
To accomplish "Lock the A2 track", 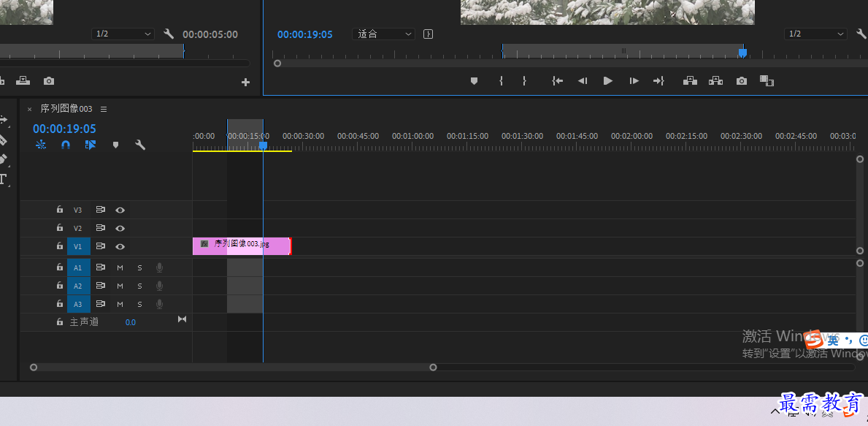I will (60, 285).
